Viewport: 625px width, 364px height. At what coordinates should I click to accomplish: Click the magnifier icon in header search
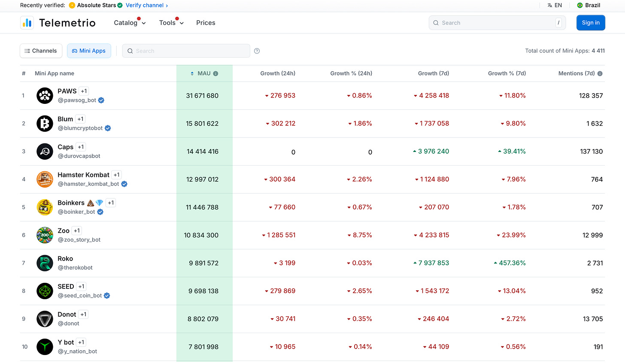coord(436,23)
